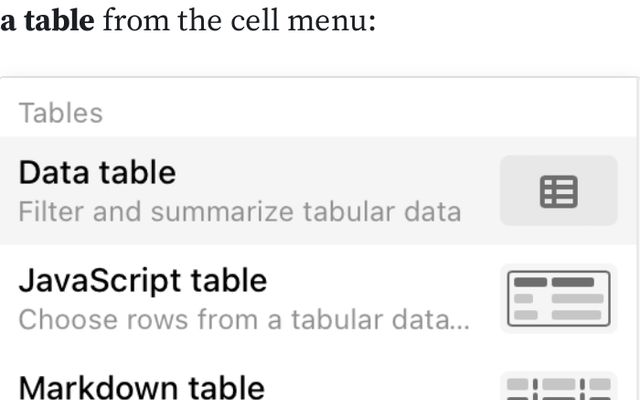640x400 pixels.
Task: Click "Choose rows from a tabular data" subtitle
Action: point(244,320)
